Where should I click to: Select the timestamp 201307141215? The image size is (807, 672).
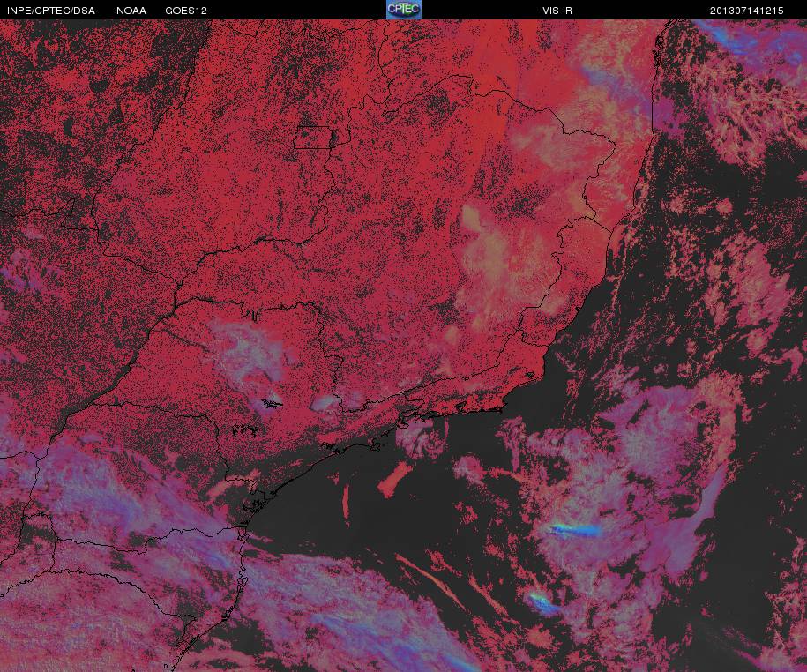point(746,11)
